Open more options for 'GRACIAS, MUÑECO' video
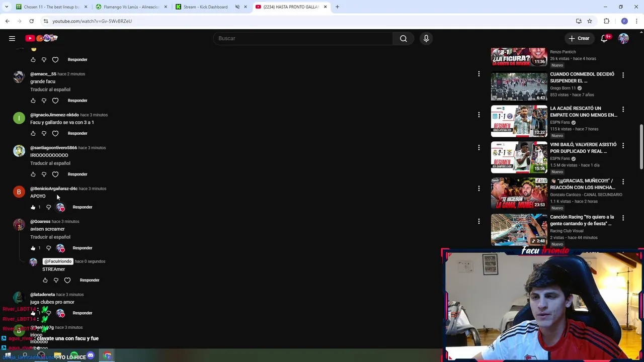The height and width of the screenshot is (362, 644). click(x=623, y=182)
